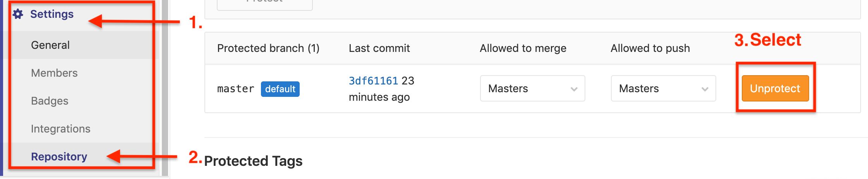Image resolution: width=868 pixels, height=179 pixels.
Task: Click the Settings gear icon
Action: coord(18,14)
